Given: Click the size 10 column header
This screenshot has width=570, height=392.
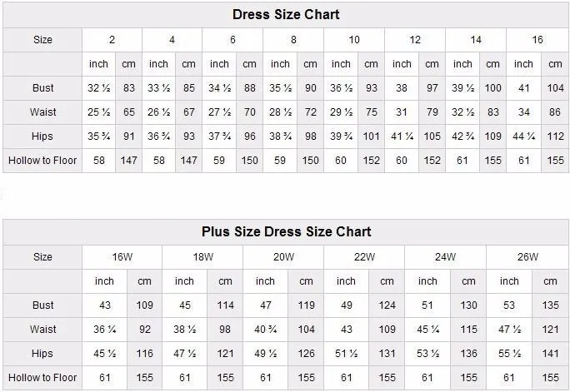Looking at the screenshot, I should [354, 40].
